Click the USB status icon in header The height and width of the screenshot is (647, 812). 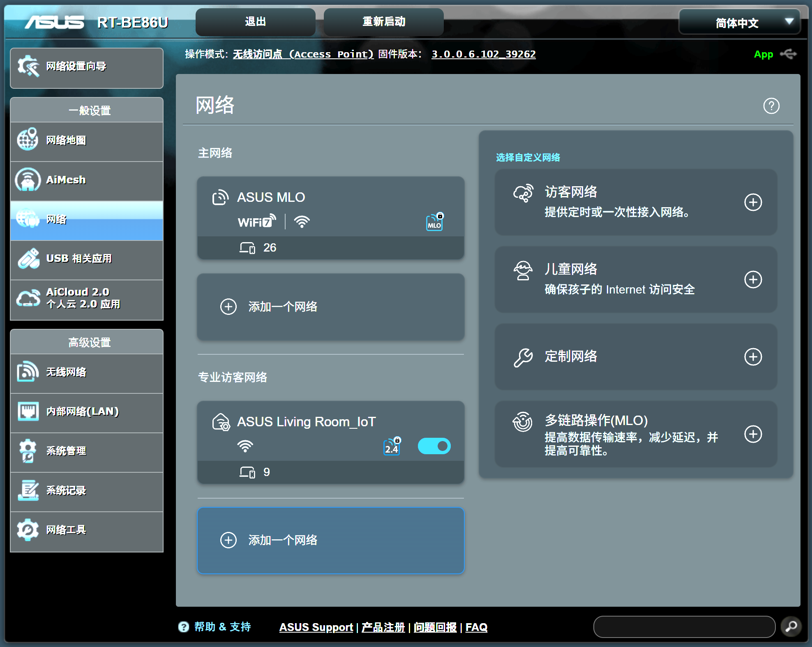[x=789, y=54]
